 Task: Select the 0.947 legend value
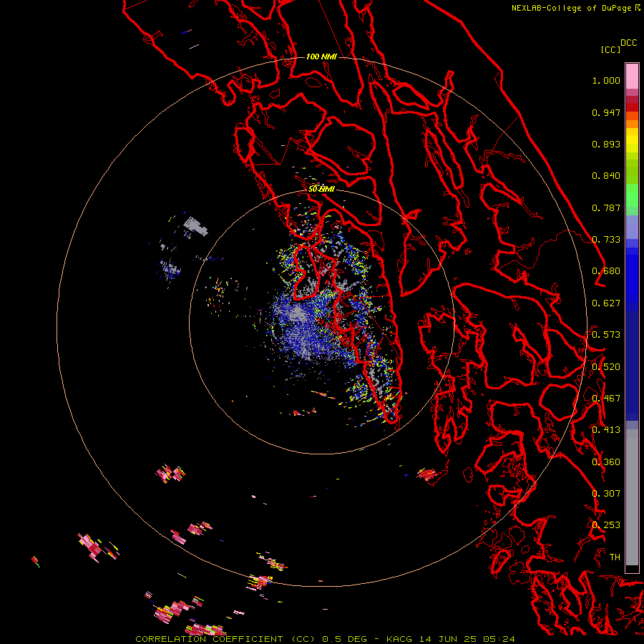606,112
